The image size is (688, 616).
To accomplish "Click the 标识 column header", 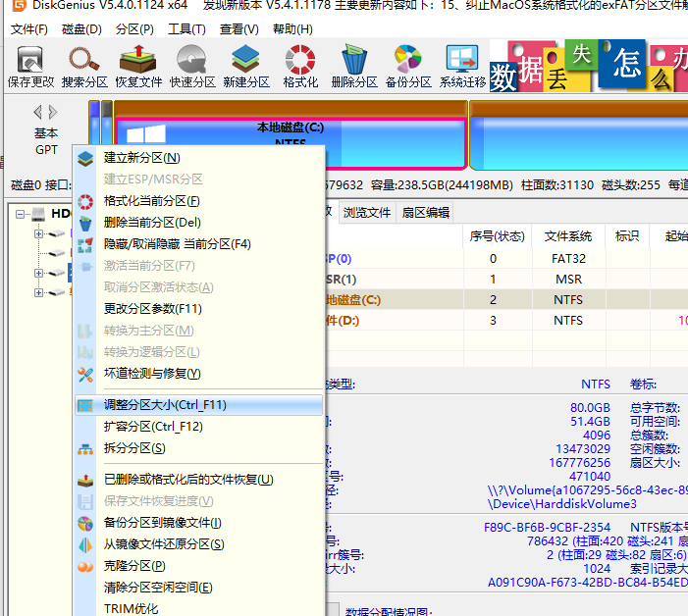I will click(x=627, y=236).
